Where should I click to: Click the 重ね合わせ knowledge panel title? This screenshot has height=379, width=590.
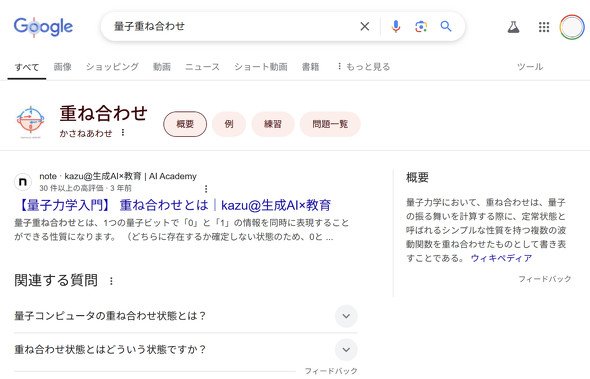coord(103,113)
